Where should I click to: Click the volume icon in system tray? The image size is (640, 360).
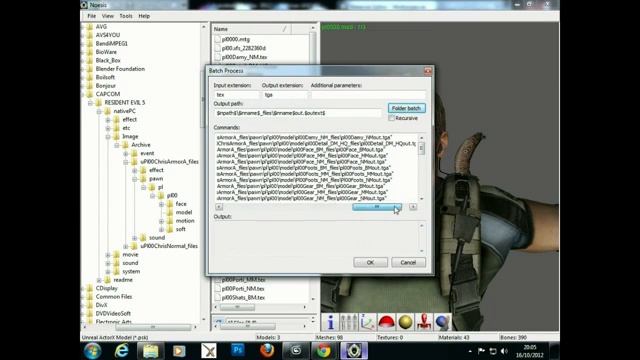click(x=505, y=351)
